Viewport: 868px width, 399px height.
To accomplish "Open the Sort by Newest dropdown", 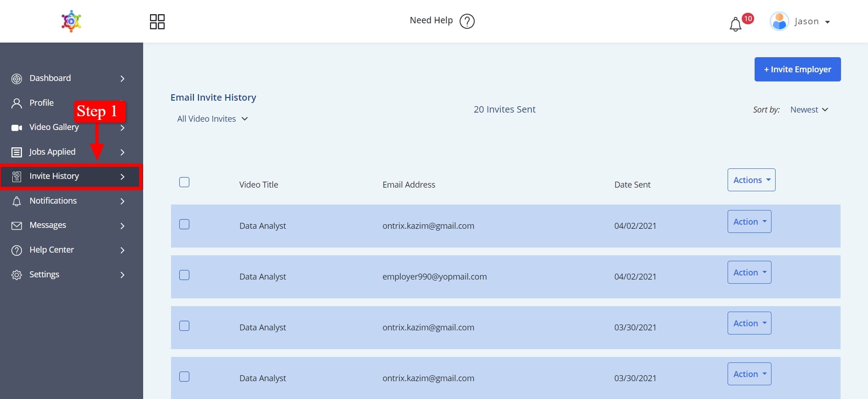I will tap(809, 110).
